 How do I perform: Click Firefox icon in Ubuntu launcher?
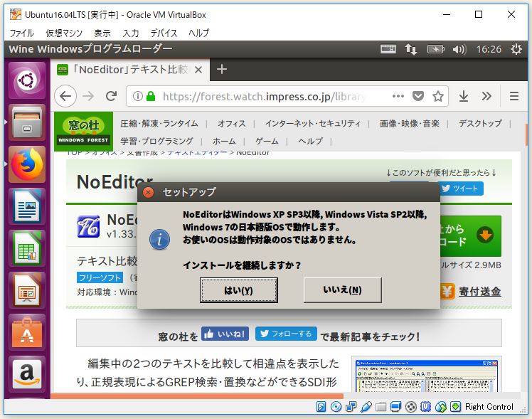[x=27, y=164]
